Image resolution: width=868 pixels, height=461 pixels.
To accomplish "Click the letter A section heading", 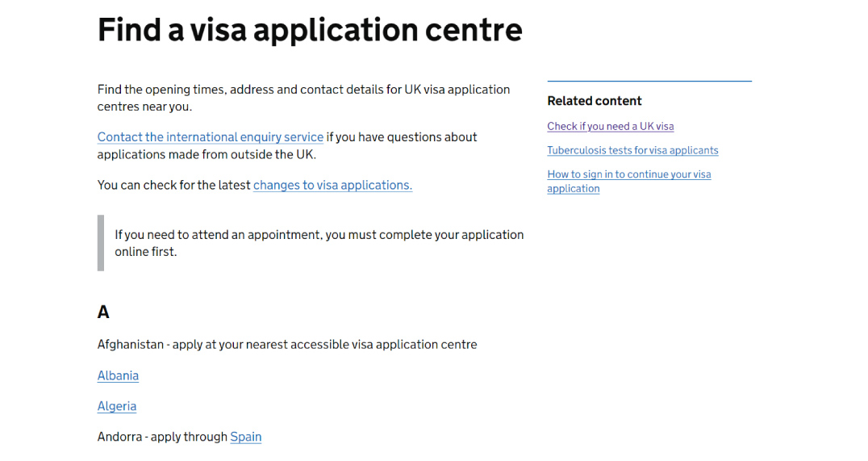I will [103, 312].
